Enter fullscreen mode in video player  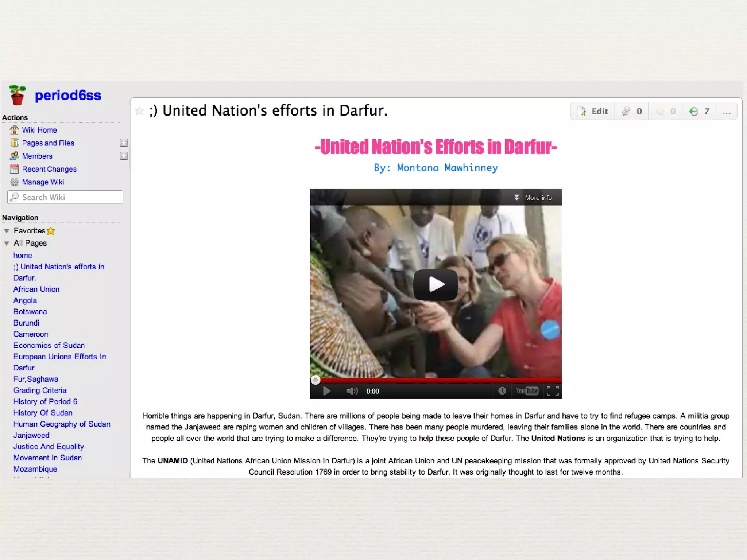(x=553, y=391)
